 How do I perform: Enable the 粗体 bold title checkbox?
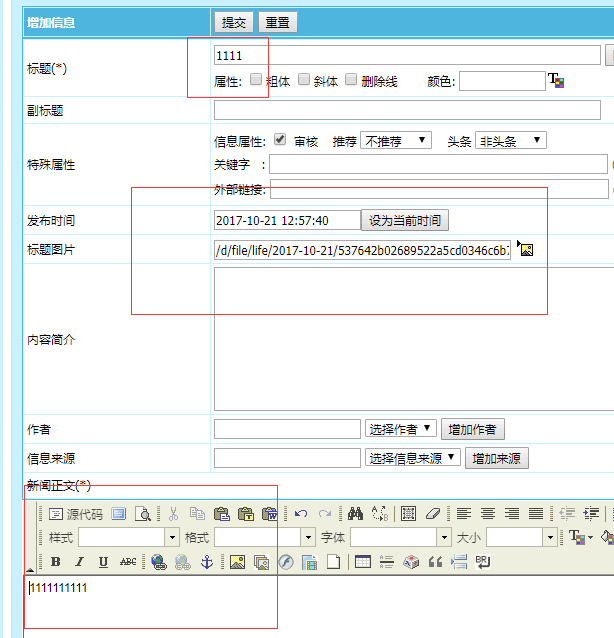click(256, 80)
